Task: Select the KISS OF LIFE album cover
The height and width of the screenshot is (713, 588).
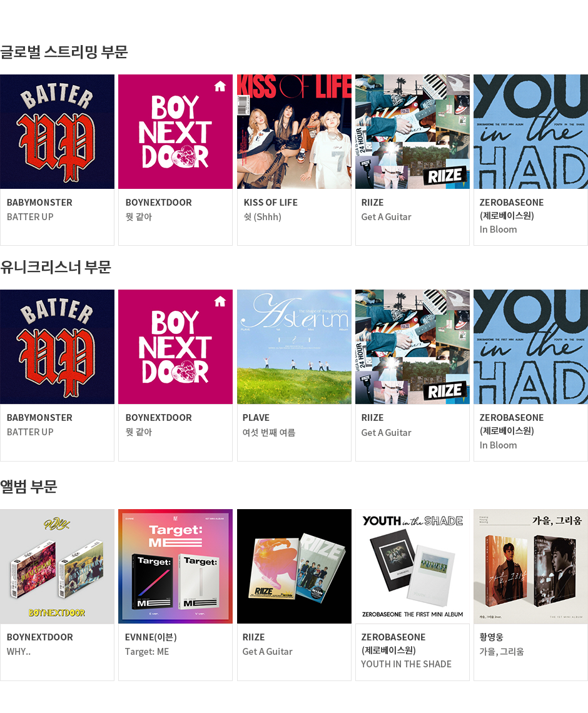Action: 294,131
